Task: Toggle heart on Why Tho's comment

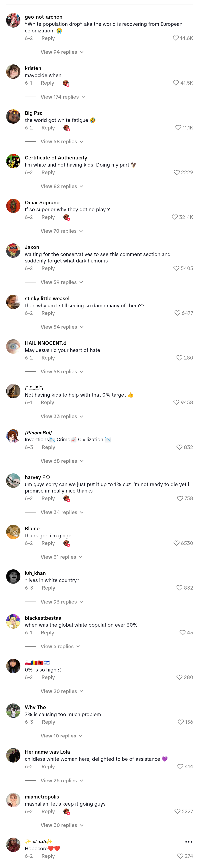Action: point(181,722)
